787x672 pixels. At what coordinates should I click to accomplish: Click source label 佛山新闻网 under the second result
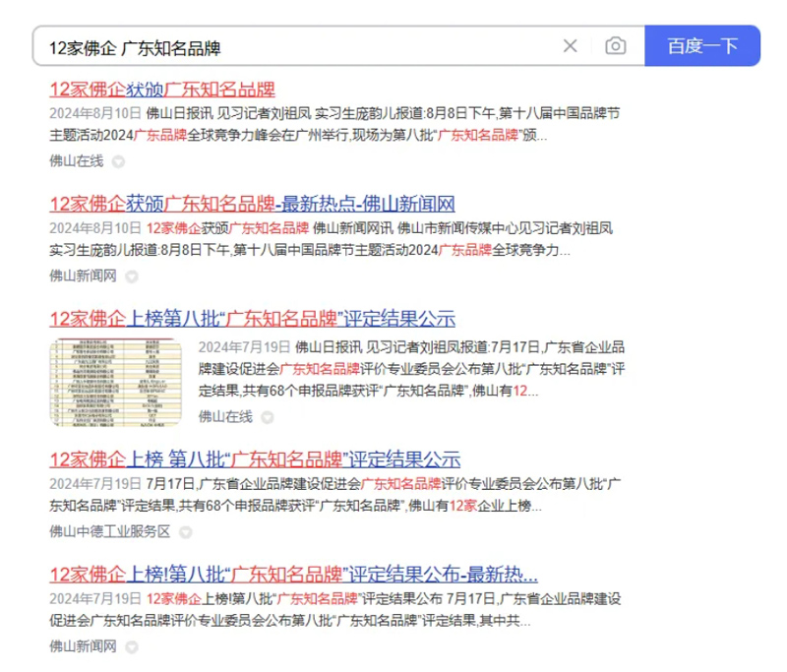click(83, 276)
